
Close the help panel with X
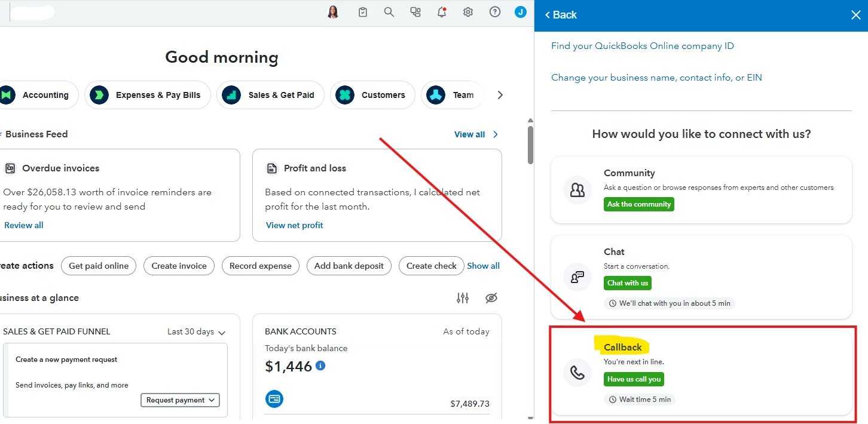pos(855,15)
